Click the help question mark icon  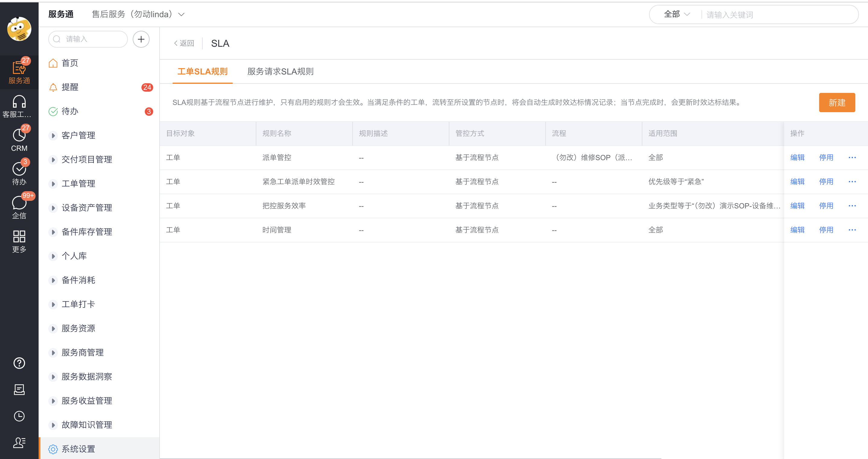[x=19, y=363]
